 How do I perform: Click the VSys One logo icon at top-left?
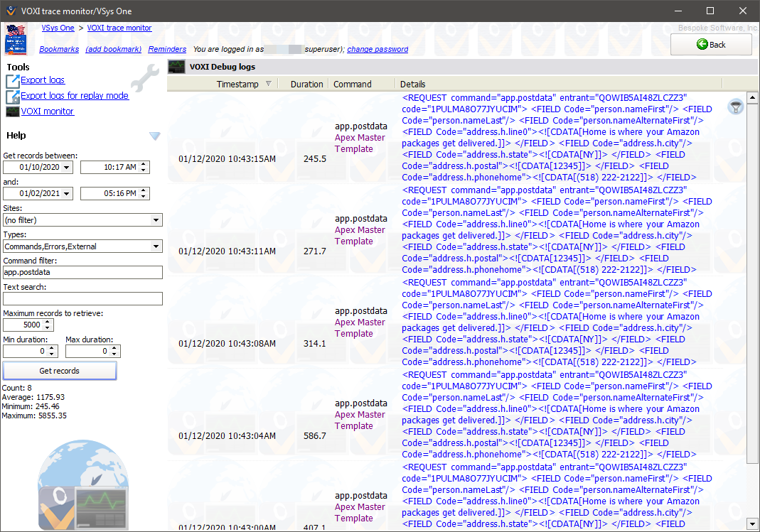16,40
